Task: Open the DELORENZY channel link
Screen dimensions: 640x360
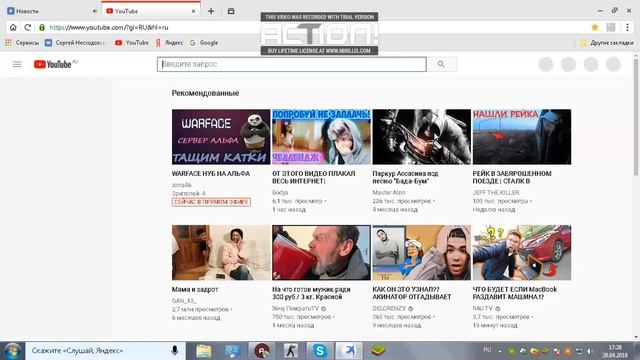Action: (389, 308)
